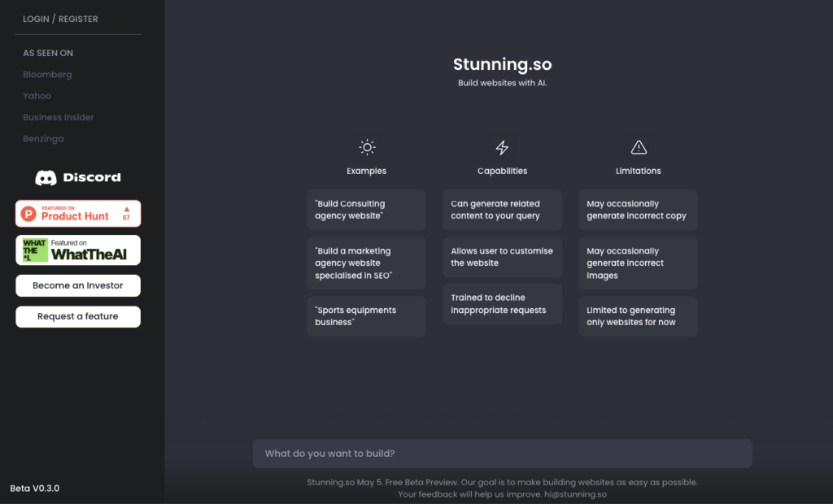Image resolution: width=833 pixels, height=504 pixels.
Task: Open the Bloomberg press link
Action: (47, 74)
